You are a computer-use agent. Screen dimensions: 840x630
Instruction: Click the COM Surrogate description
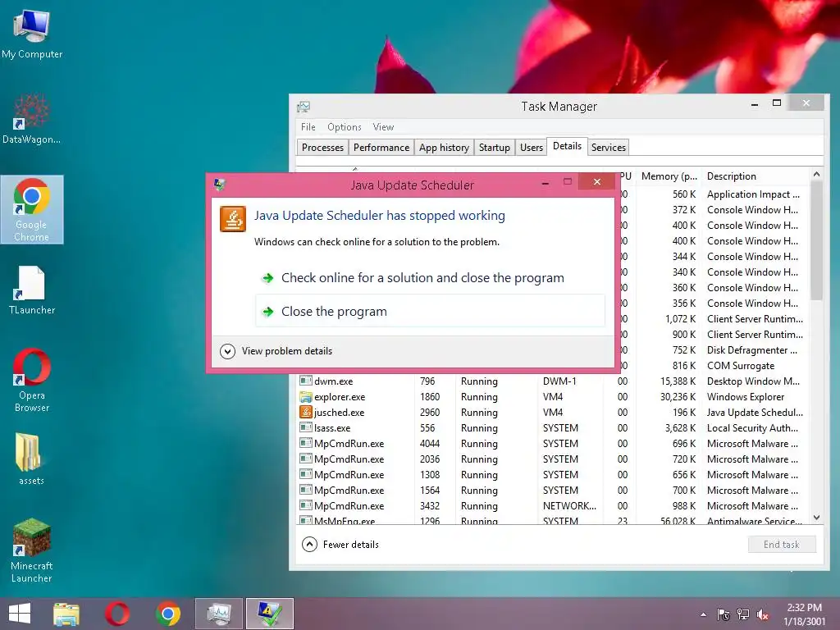[741, 365]
